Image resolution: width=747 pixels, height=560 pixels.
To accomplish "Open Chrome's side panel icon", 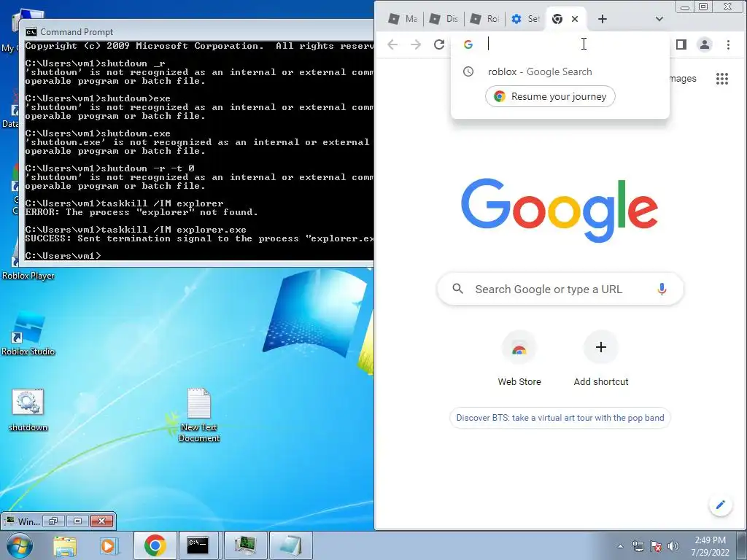I will (x=681, y=44).
